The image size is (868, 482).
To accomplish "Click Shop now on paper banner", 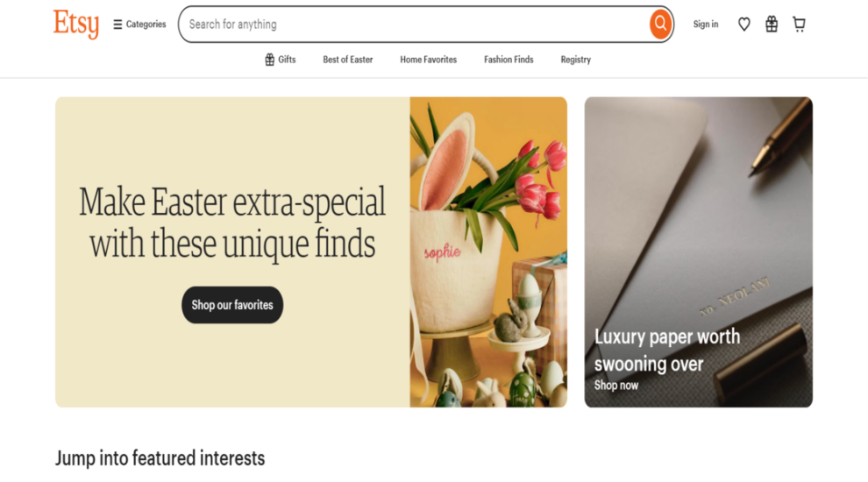I will 616,385.
